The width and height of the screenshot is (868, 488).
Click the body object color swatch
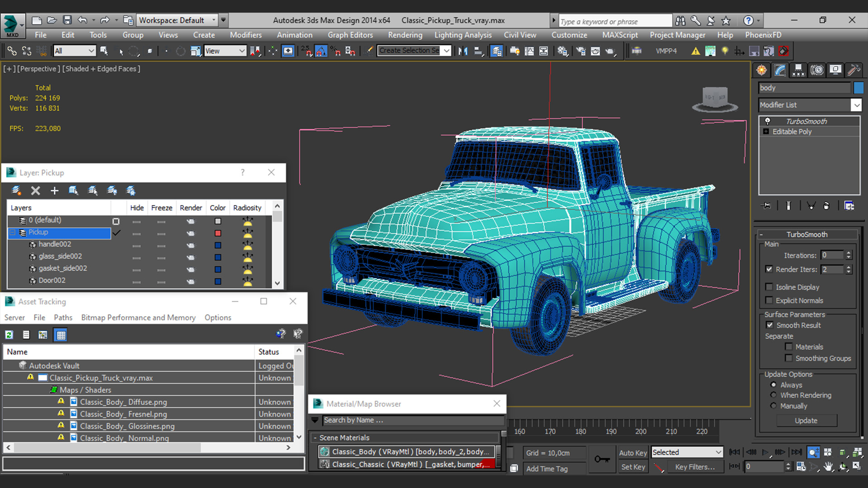(x=859, y=88)
